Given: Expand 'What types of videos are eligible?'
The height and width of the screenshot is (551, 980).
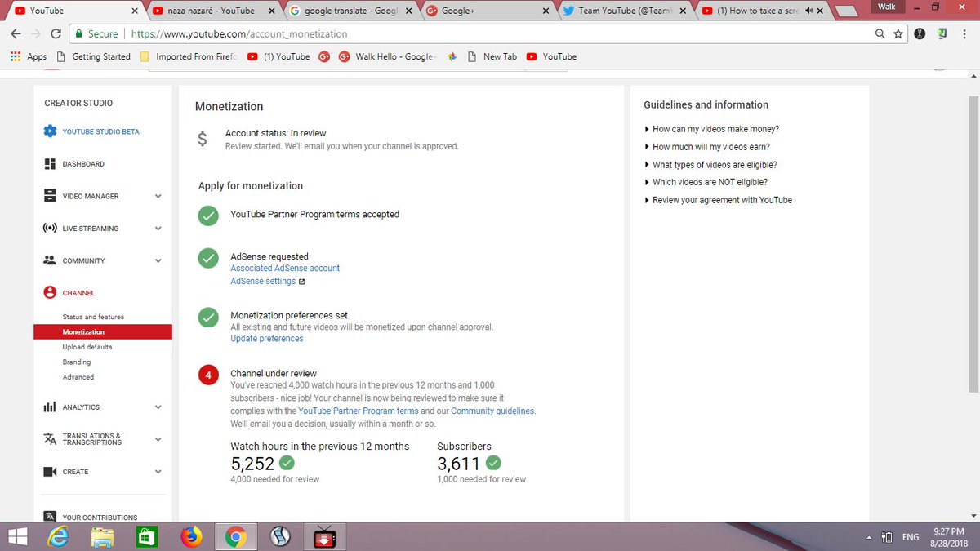Looking at the screenshot, I should click(710, 165).
